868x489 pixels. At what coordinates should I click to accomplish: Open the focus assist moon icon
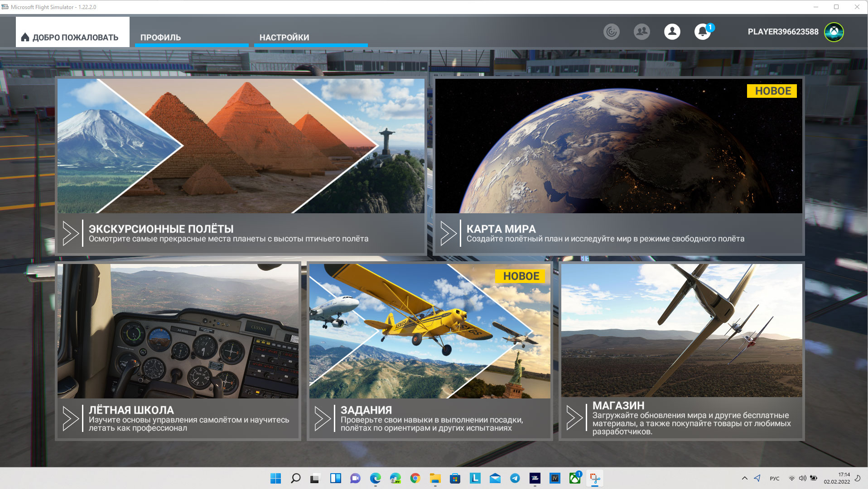point(858,478)
